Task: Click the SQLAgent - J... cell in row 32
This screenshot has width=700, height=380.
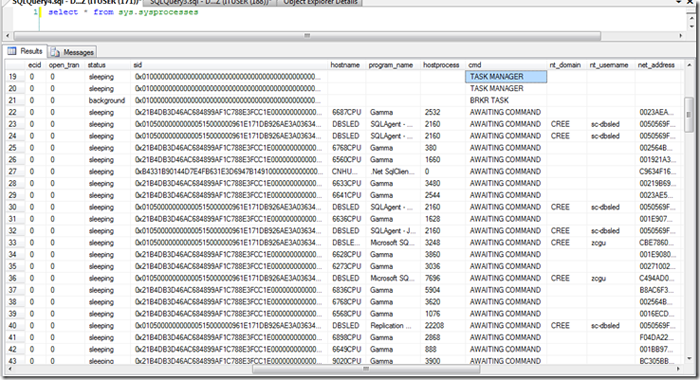Action: point(393,231)
